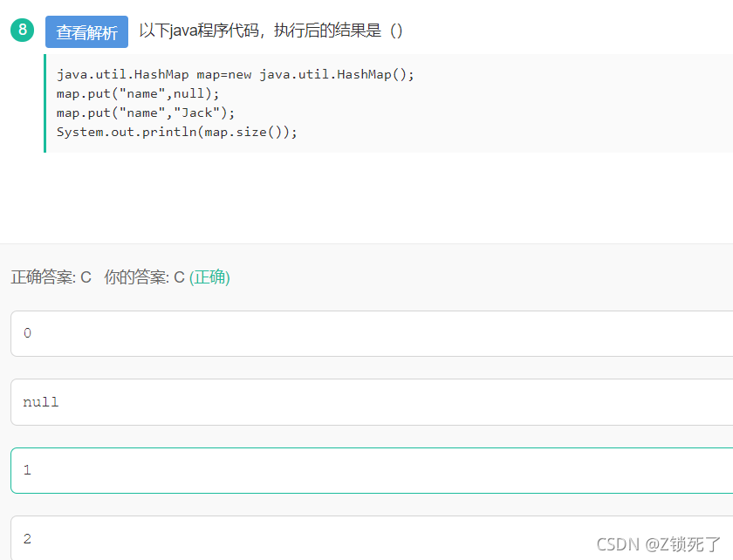Click code line map.put("name","Jack");
The image size is (733, 560).
146,113
